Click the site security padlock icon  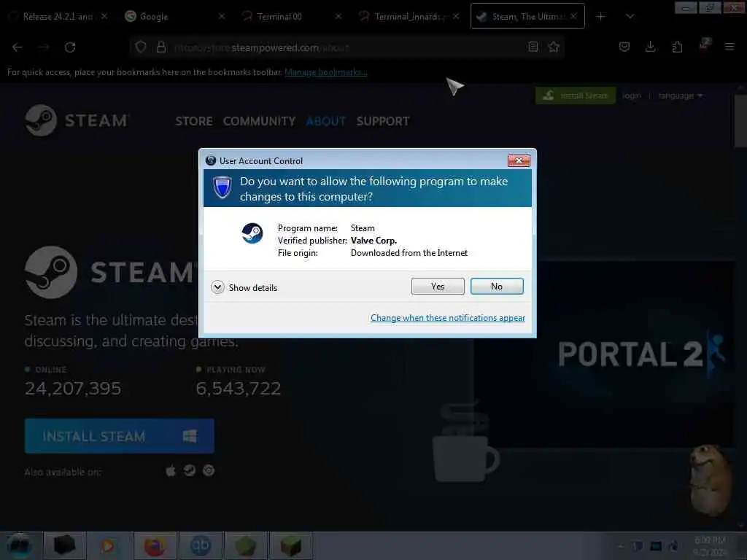tap(161, 47)
